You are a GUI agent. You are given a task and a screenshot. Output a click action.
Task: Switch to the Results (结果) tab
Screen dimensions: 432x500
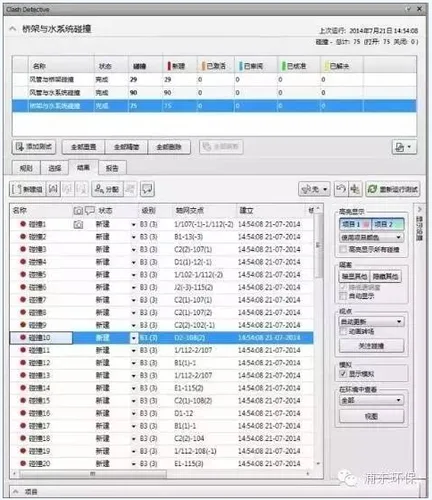click(x=83, y=167)
